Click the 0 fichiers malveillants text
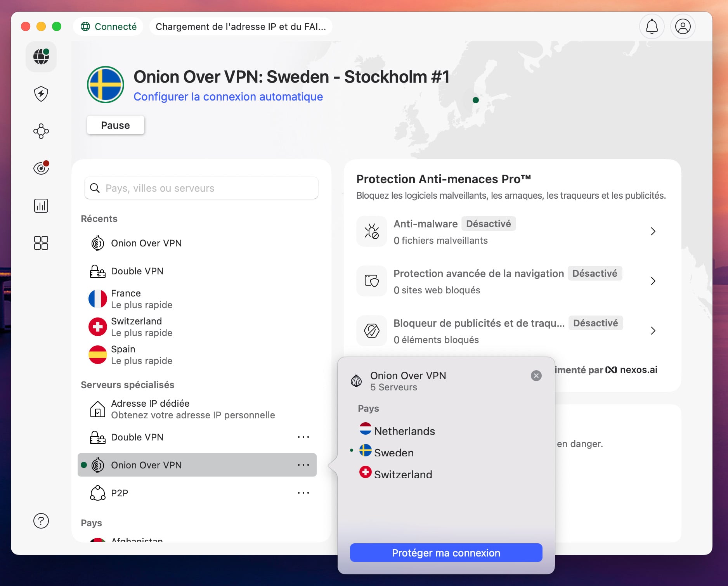This screenshot has width=728, height=586. point(440,241)
